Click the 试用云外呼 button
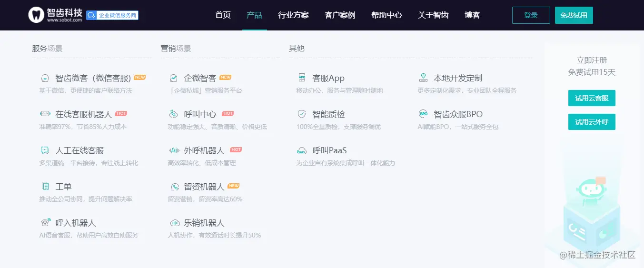This screenshot has height=268, width=644. click(592, 122)
